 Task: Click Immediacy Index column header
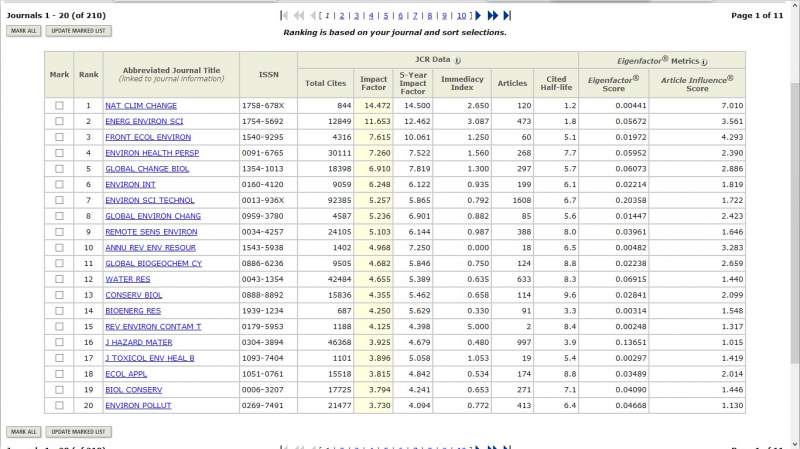click(462, 83)
